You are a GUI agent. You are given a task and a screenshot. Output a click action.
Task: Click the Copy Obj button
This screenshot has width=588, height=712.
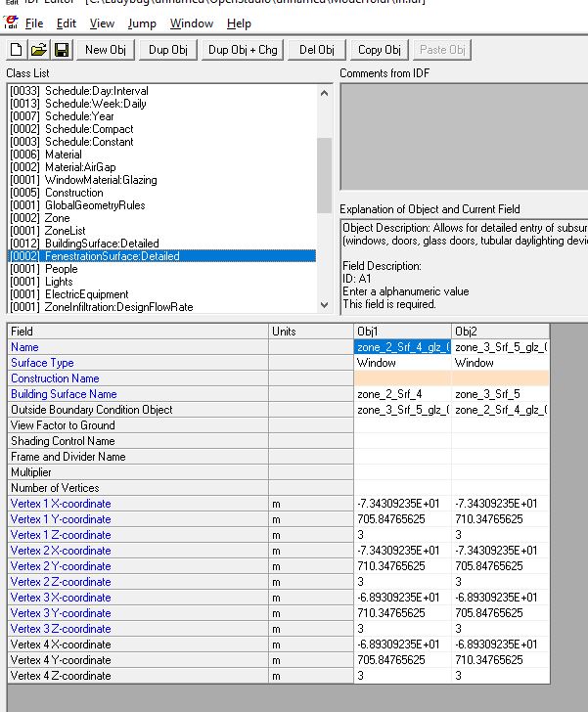coord(380,50)
